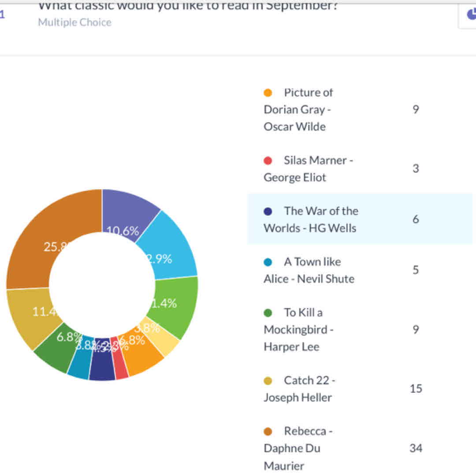Screen dimensions: 476x476
Task: Click the pie chart view icon
Action: (470, 15)
